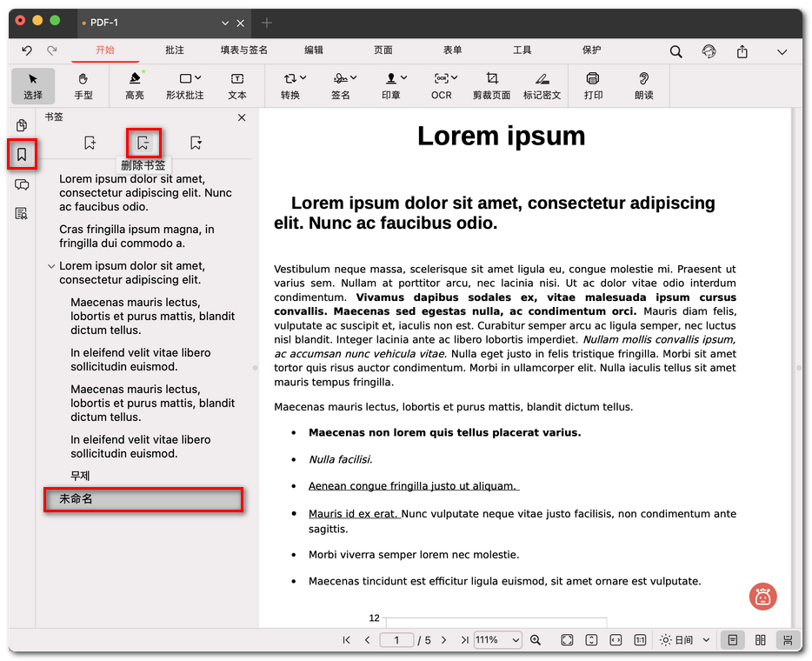Screen dimensions: 812x661
Task: Open the comments panel in sidebar
Action: tap(22, 185)
